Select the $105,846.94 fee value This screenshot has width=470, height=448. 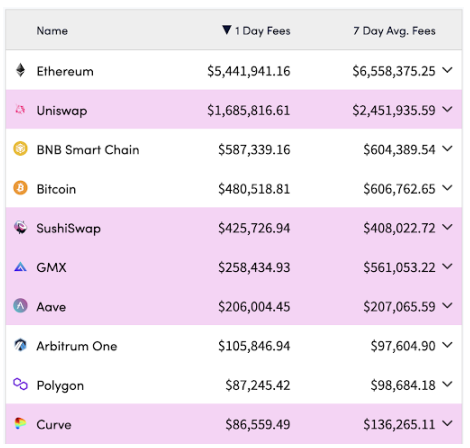pos(254,346)
